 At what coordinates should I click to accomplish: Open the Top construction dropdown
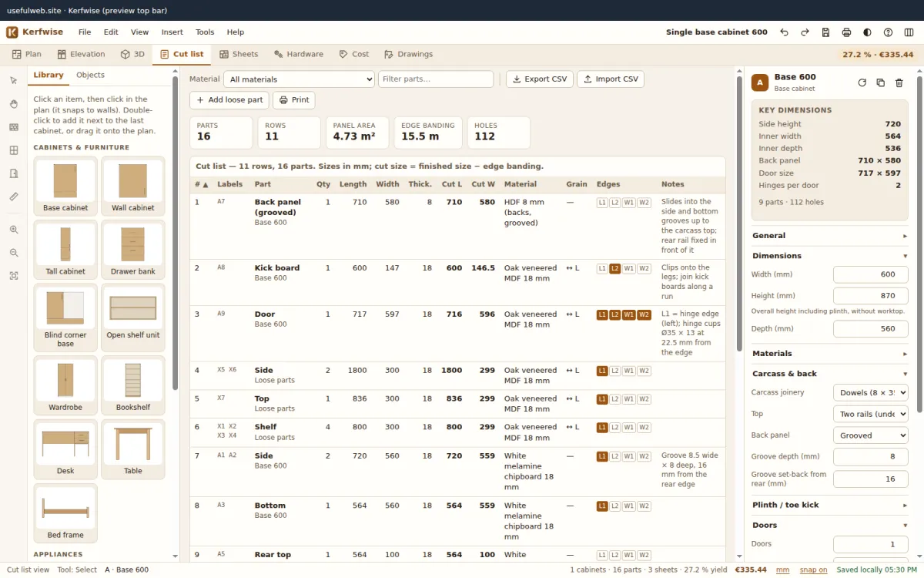[870, 415]
